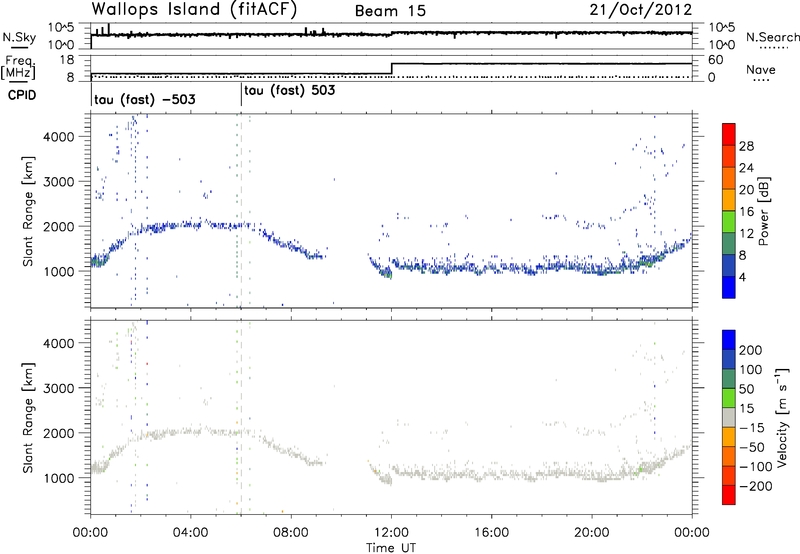This screenshot has width=800, height=554.
Task: Click the "1000" tick on velocity panel axis
Action: coord(59,478)
